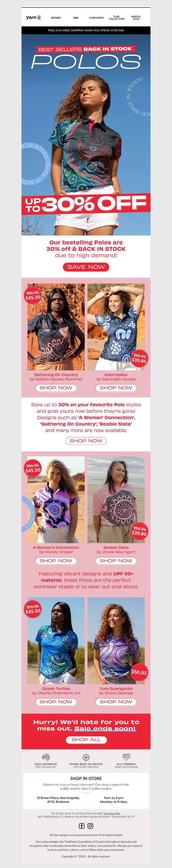Go to the Corporate section
Screen dimensions: 172x868
[96, 18]
